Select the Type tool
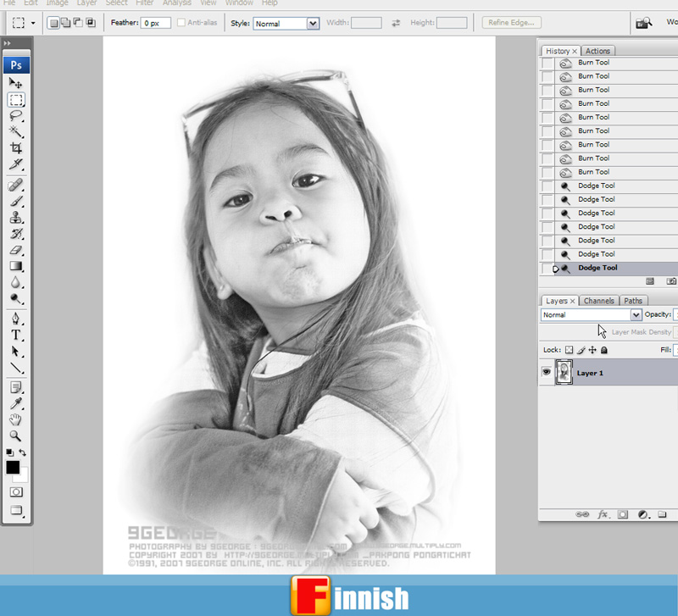This screenshot has height=616, width=678. (x=15, y=335)
